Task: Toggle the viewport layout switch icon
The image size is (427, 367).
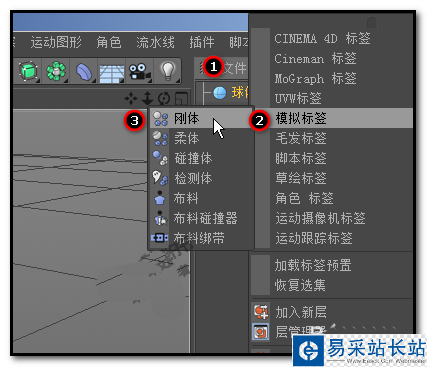Action: pos(181,99)
